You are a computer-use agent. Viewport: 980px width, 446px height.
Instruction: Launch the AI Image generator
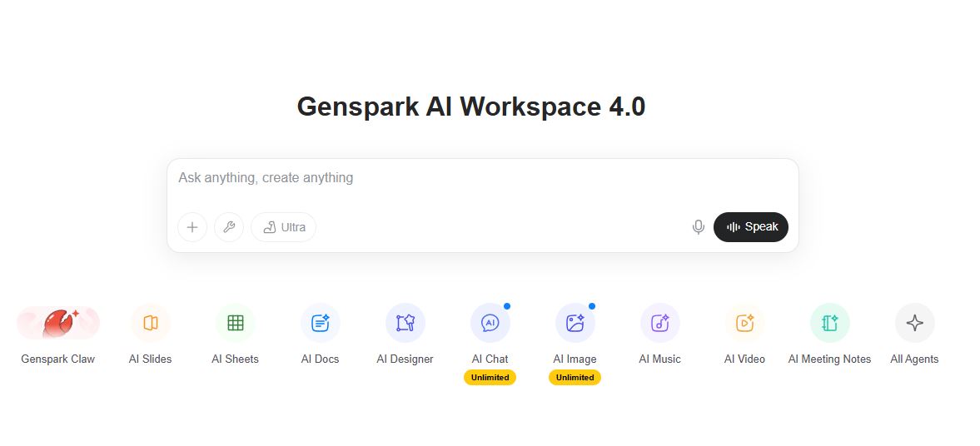click(x=575, y=323)
